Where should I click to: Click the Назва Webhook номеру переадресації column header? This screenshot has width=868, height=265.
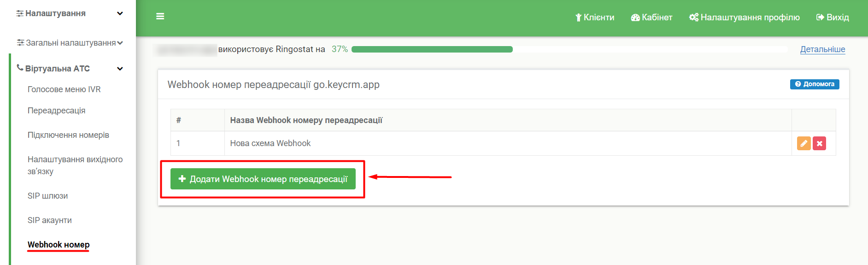tap(508, 120)
